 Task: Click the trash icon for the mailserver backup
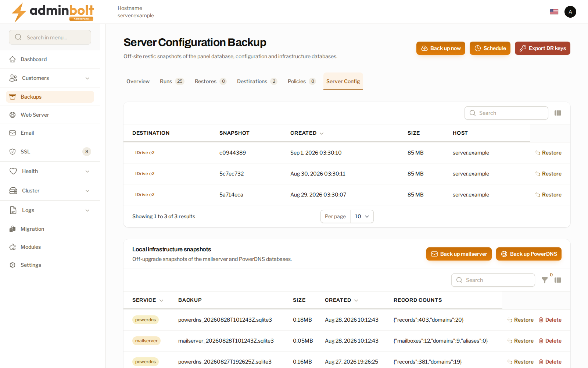click(x=541, y=341)
